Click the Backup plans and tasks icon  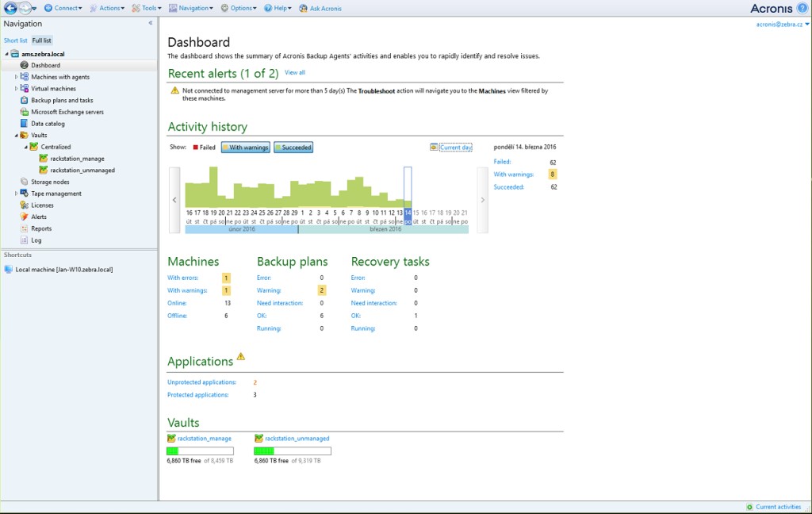24,100
